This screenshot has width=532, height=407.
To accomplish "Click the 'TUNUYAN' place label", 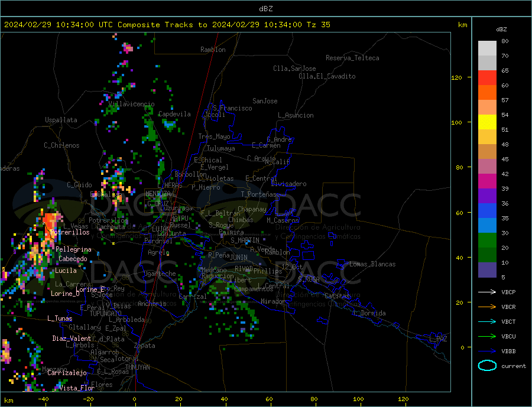I will [x=137, y=367].
